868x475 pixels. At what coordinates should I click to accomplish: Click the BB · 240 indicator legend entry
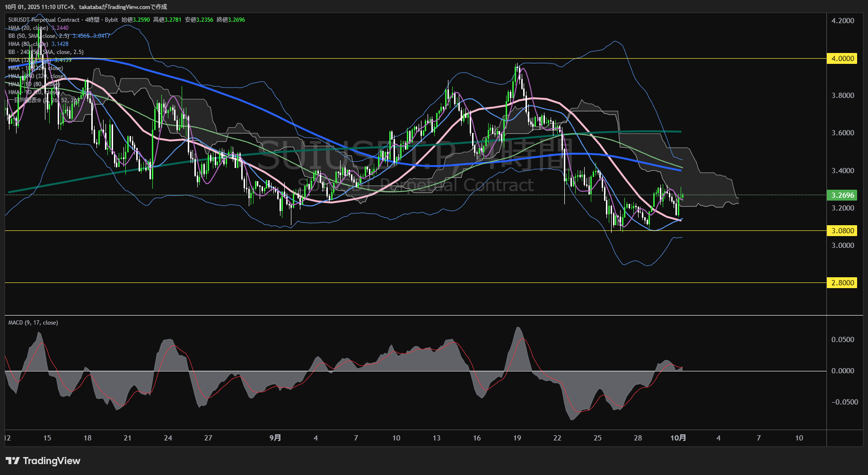click(45, 52)
